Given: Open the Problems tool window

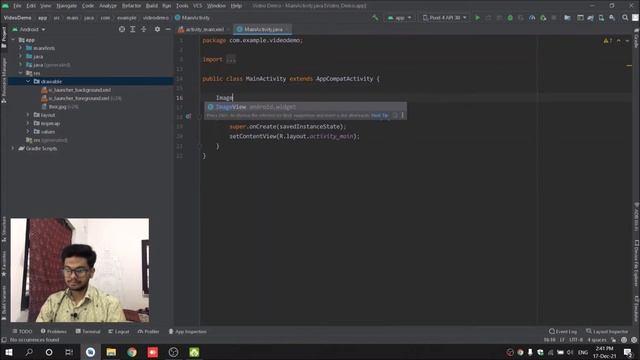Looking at the screenshot, I should 53,331.
